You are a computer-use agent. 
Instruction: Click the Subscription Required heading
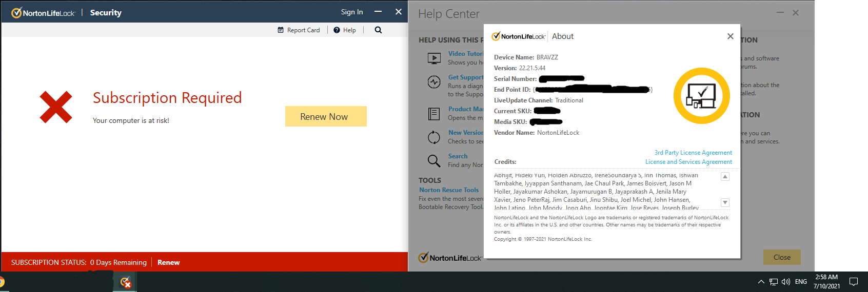pyautogui.click(x=167, y=97)
